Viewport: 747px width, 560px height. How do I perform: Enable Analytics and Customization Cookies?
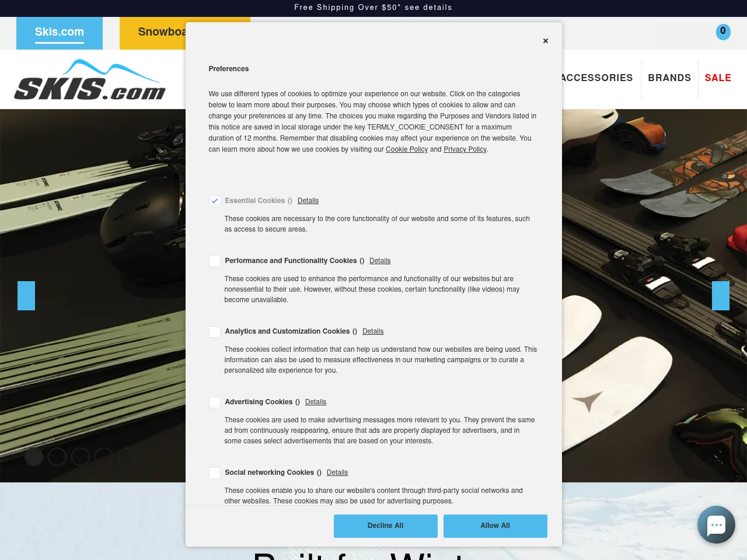click(x=215, y=331)
